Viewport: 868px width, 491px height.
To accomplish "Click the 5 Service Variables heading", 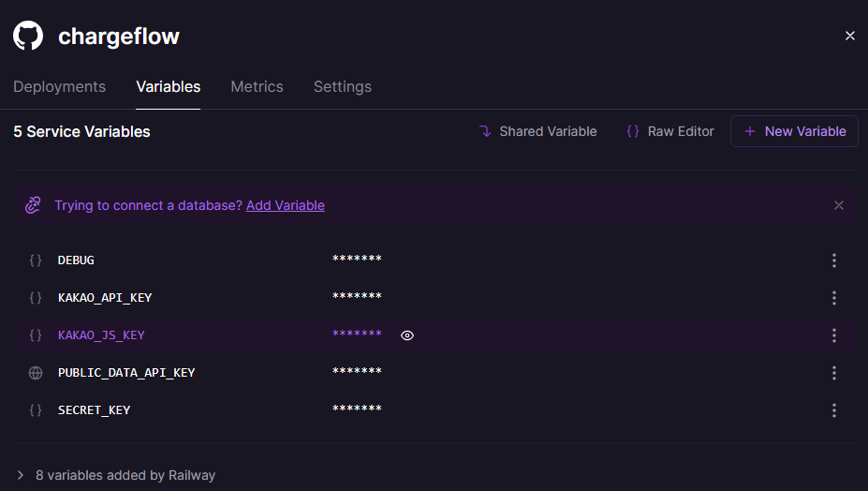I will click(81, 132).
